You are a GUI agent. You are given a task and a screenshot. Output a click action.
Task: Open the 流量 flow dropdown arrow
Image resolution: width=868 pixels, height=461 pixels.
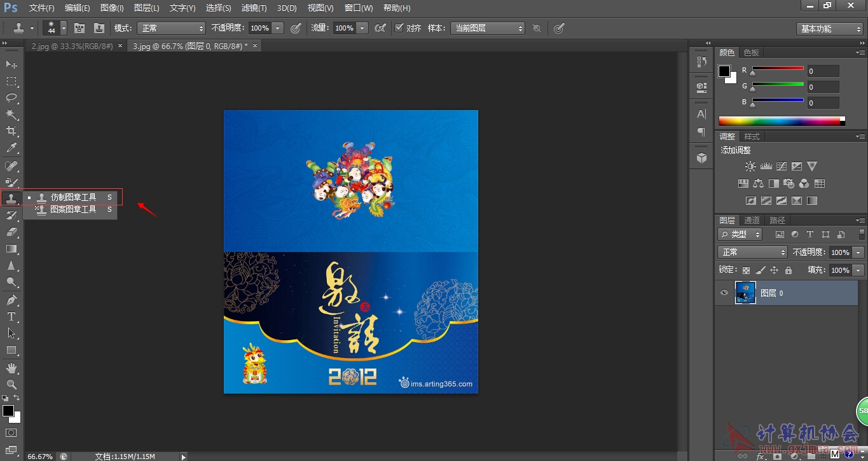coord(362,28)
